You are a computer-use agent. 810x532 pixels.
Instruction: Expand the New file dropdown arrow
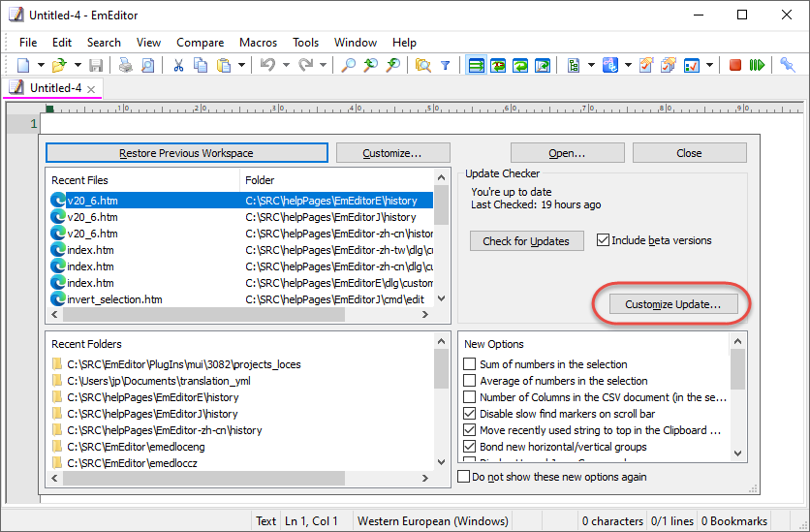[41, 66]
